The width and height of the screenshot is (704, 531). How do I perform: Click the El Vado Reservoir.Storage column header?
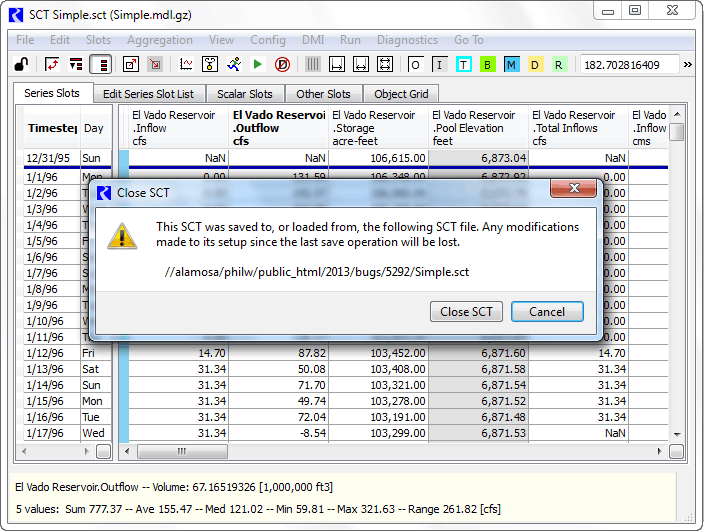(378, 128)
